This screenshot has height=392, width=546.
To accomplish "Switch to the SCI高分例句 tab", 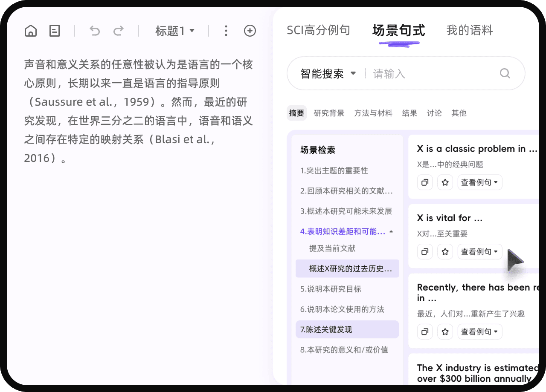I will (318, 30).
